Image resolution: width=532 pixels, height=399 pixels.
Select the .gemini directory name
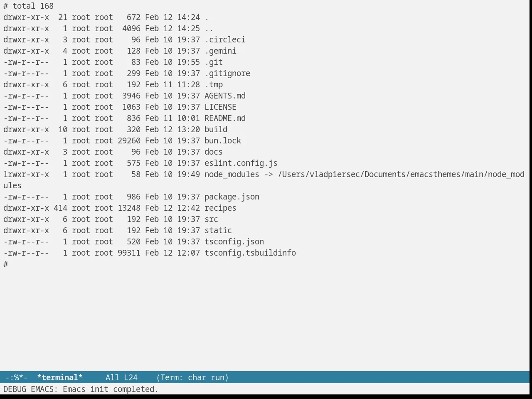pos(220,51)
